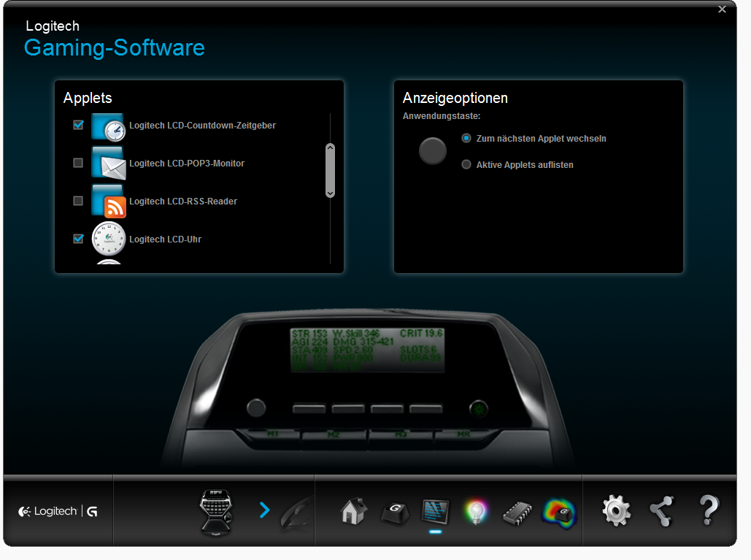
Task: Click the Logitech LCD-Countdown-Zeitgeber label
Action: coord(203,126)
